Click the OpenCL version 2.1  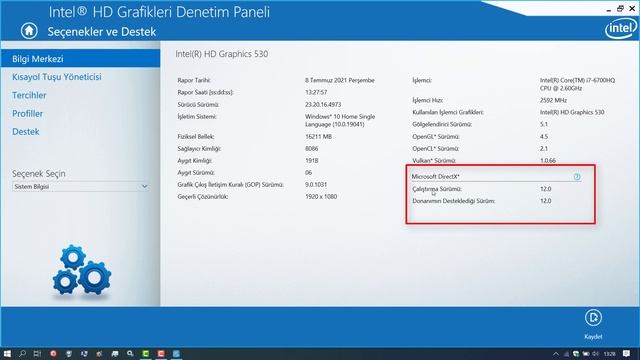point(544,149)
